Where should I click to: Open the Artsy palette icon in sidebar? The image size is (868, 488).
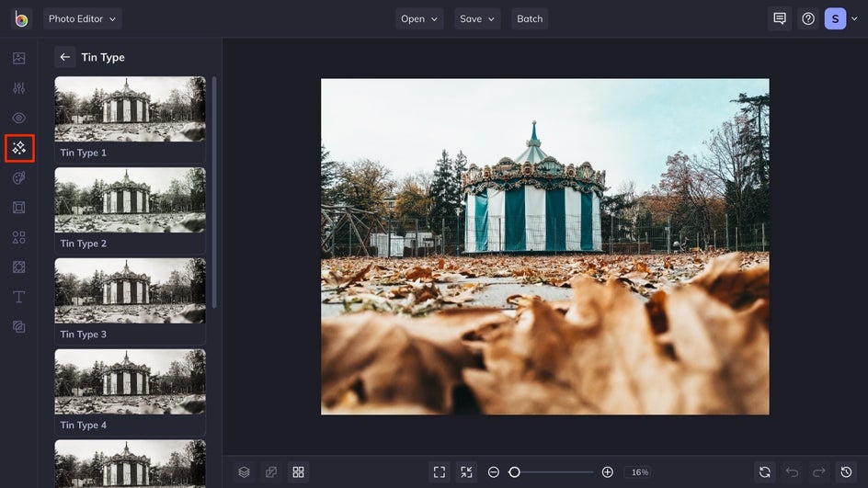tap(19, 177)
